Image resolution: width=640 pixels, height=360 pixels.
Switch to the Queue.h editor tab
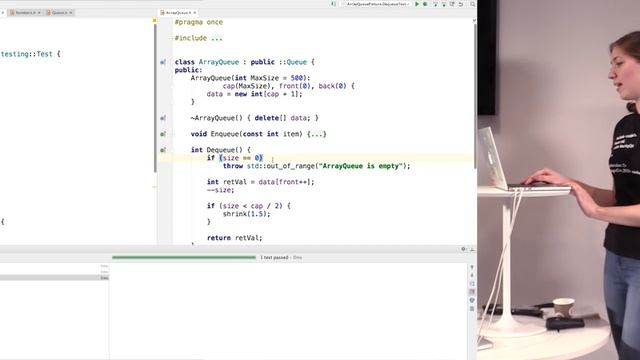tap(59, 13)
